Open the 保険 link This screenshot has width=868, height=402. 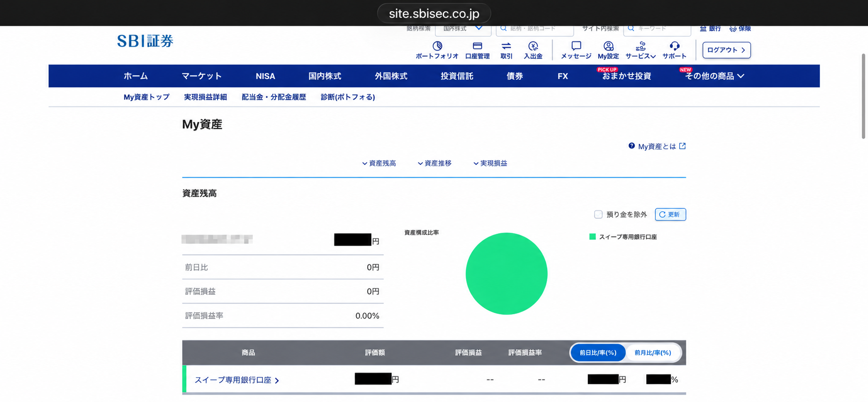pos(740,29)
